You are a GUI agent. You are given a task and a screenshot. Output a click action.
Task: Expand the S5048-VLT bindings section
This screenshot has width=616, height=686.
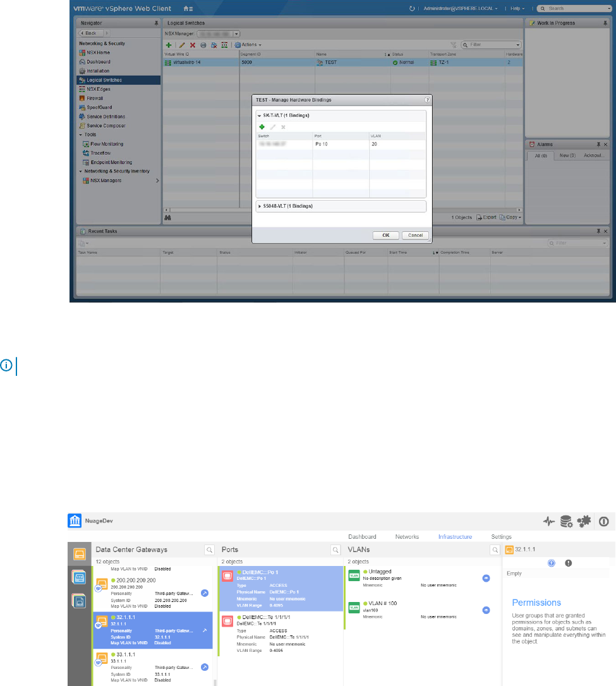[260, 206]
